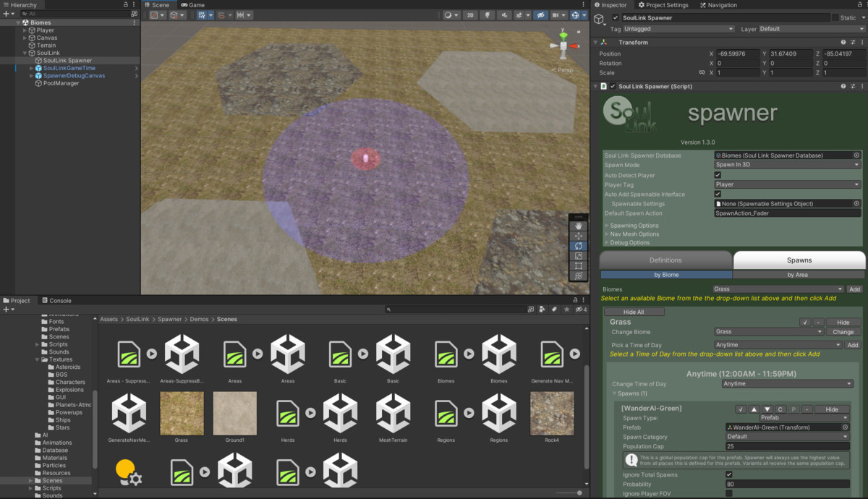Open the Tag dropdown showing Untagged
868x499 pixels.
(679, 29)
